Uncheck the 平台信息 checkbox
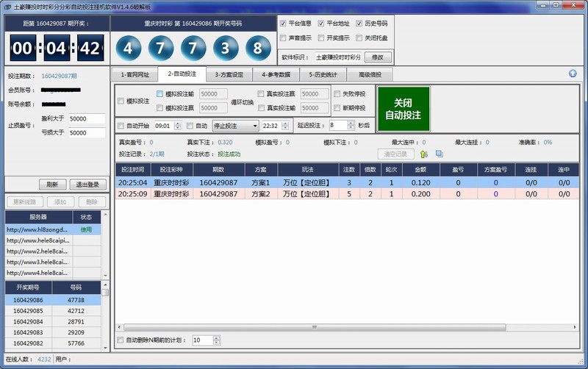Image resolution: width=588 pixels, height=369 pixels. click(x=283, y=24)
